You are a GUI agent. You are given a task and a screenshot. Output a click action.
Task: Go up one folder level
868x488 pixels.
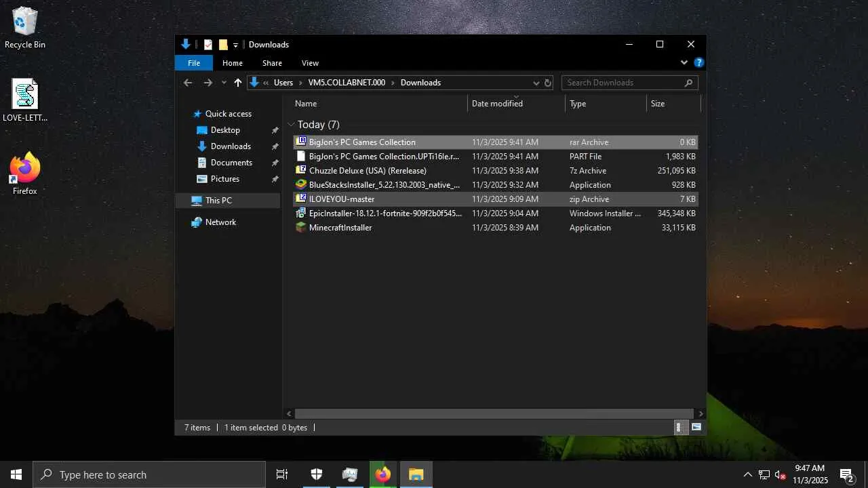[238, 83]
